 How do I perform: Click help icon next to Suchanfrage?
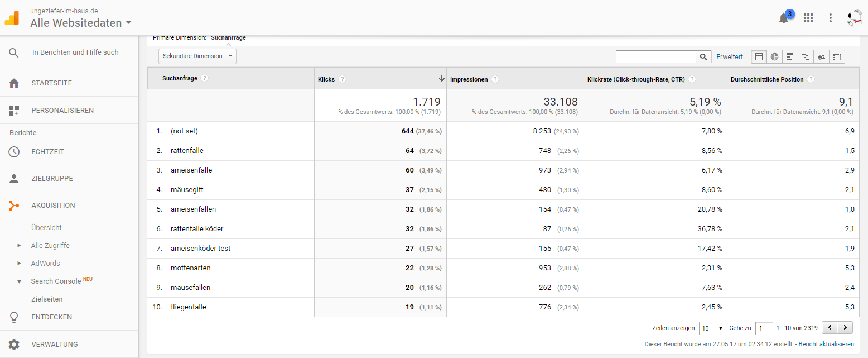[204, 78]
